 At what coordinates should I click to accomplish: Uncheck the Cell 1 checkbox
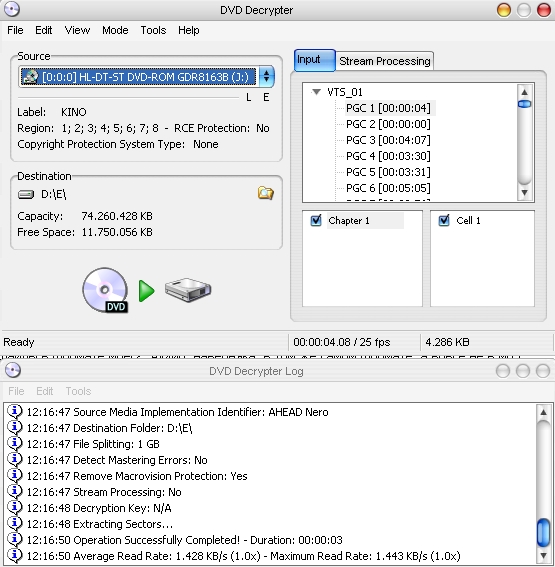click(x=444, y=220)
